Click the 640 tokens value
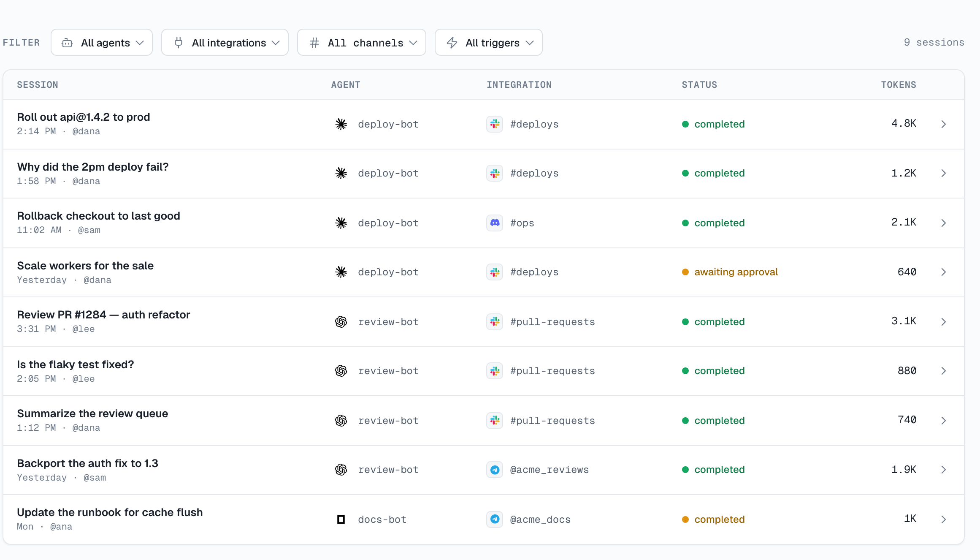Viewport: 980px width, 560px height. pyautogui.click(x=907, y=272)
